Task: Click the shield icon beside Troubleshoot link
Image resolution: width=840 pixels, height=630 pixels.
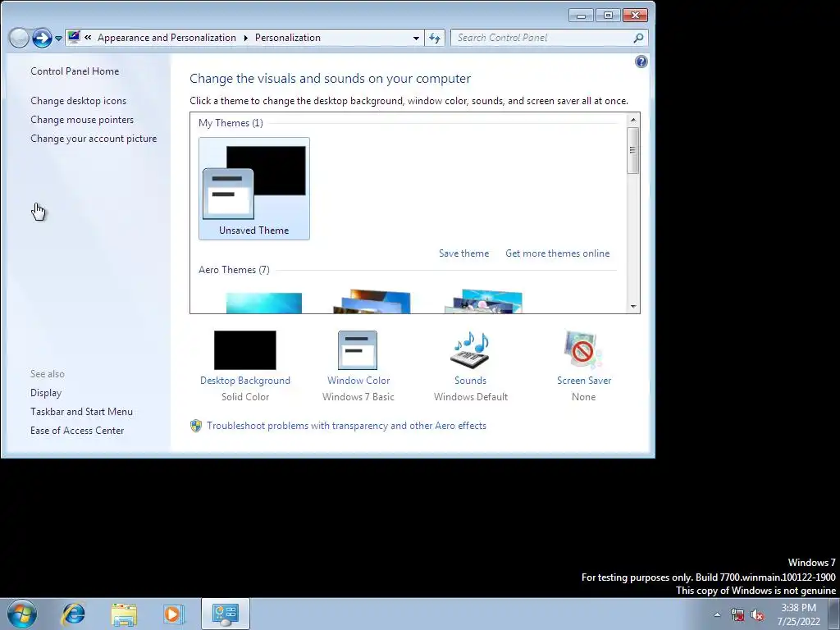Action: pos(196,426)
